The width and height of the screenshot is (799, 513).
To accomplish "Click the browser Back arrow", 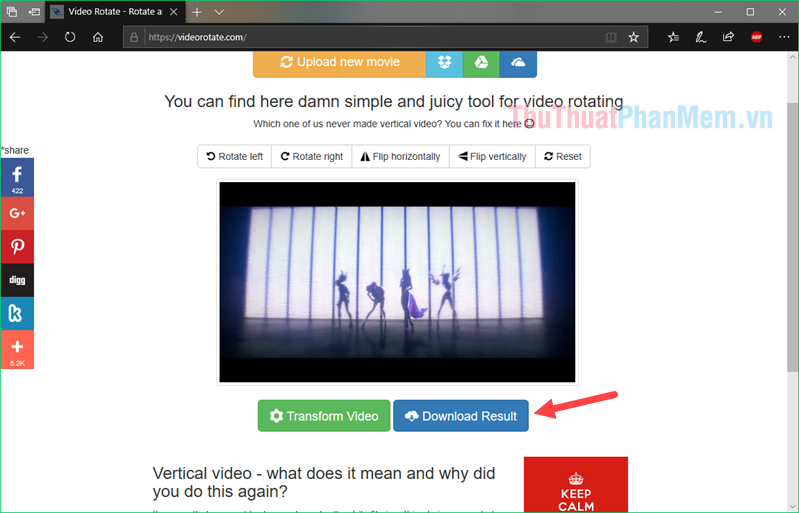I will (x=15, y=37).
